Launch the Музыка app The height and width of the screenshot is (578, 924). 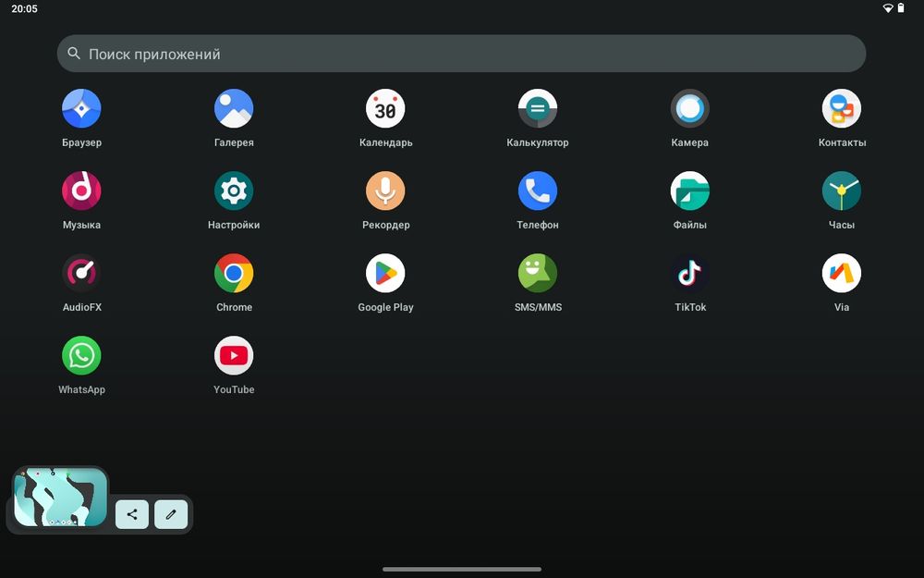click(81, 191)
